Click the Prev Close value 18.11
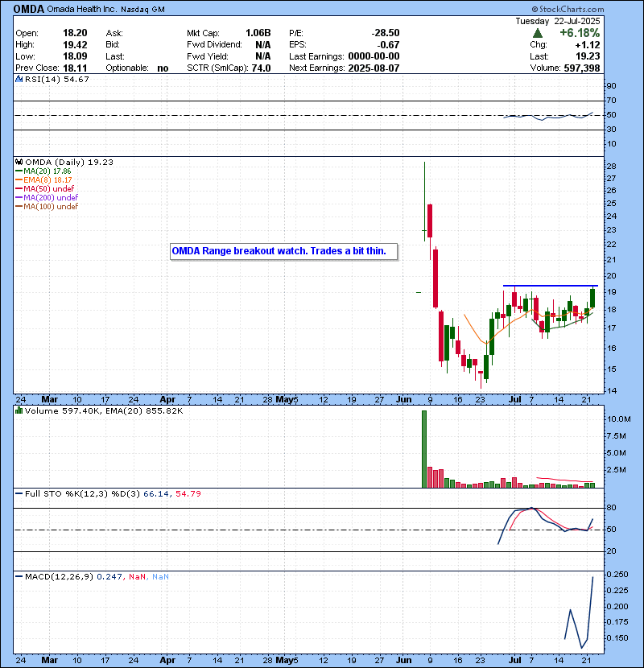Viewport: 644px width, 668px height. point(75,68)
